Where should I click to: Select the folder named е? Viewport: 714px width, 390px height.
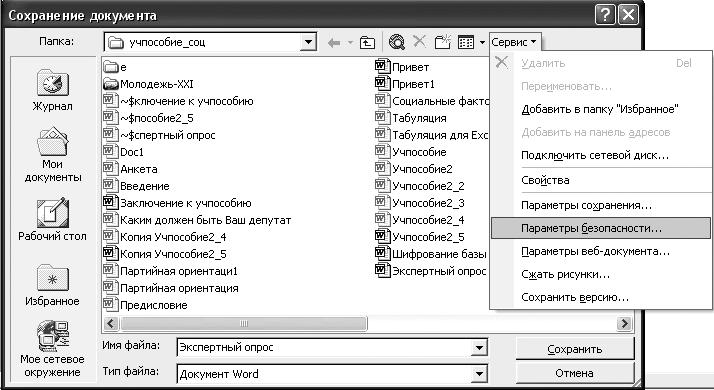point(115,67)
